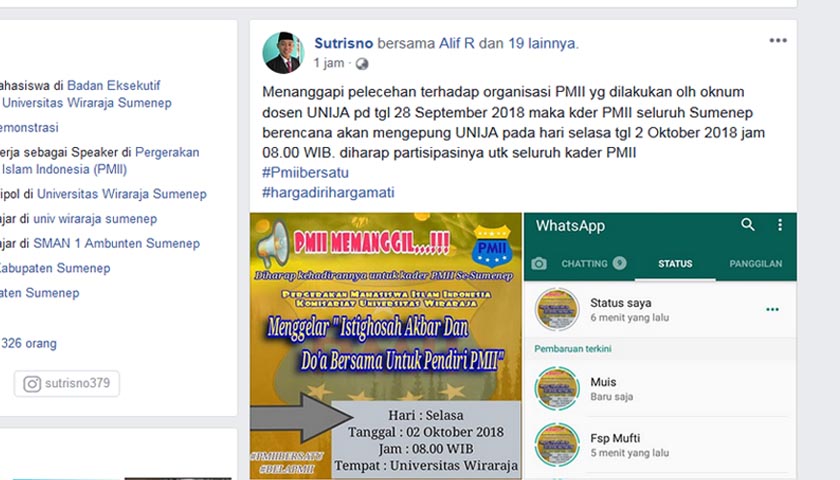Click the WhatsApp camera icon
This screenshot has width=840, height=480.
pyautogui.click(x=539, y=264)
